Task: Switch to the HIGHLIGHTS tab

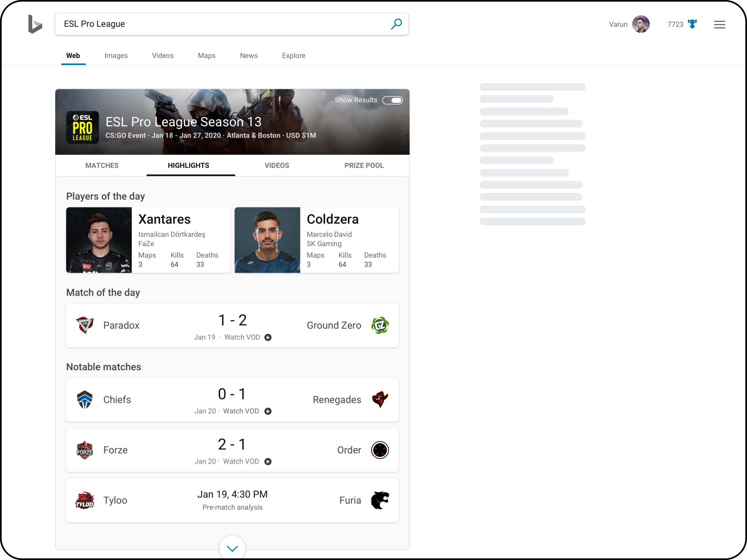Action: (x=188, y=165)
